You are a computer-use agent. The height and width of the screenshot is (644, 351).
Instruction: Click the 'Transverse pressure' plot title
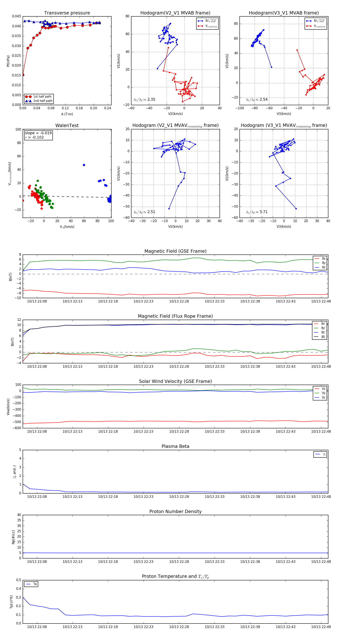67,13
